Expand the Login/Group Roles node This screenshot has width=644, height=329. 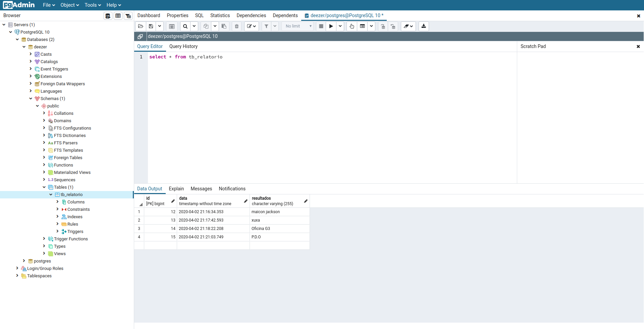[17, 268]
